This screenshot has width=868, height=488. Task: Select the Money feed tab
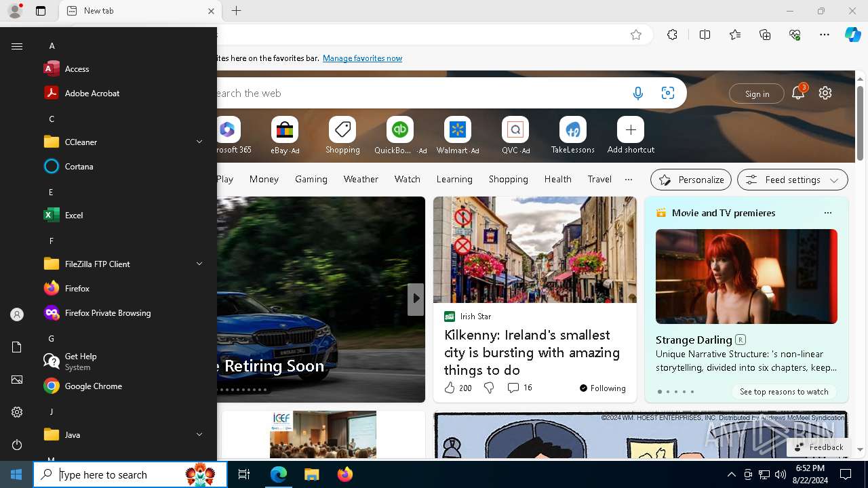click(x=264, y=179)
